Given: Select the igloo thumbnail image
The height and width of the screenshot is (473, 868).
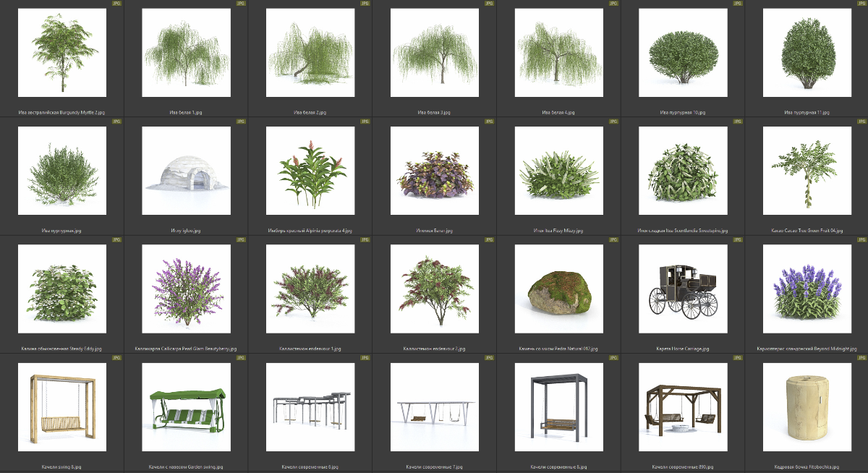Looking at the screenshot, I should [186, 171].
